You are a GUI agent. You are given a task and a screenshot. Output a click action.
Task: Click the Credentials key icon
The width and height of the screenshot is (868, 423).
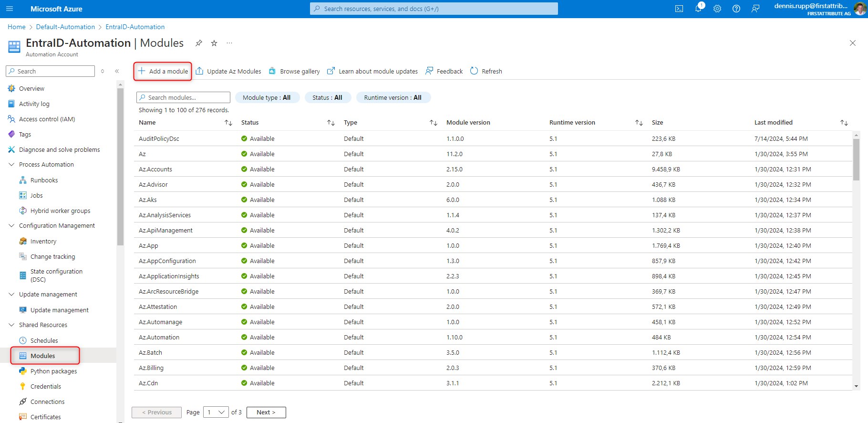pyautogui.click(x=23, y=386)
